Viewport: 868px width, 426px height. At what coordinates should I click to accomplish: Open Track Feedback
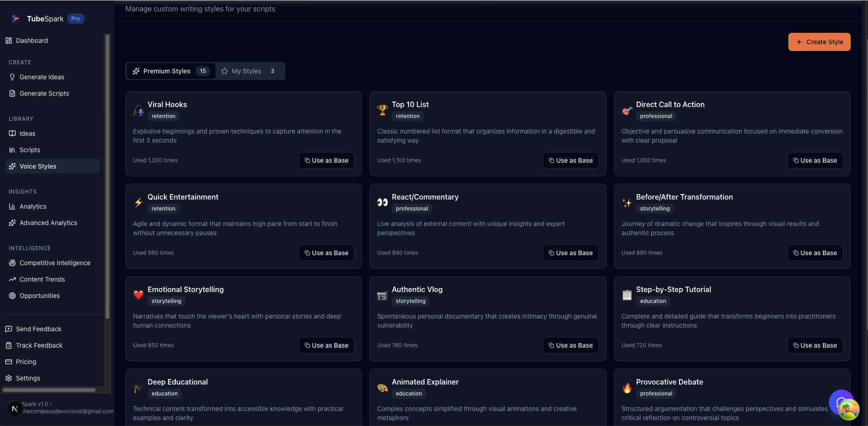pyautogui.click(x=39, y=345)
